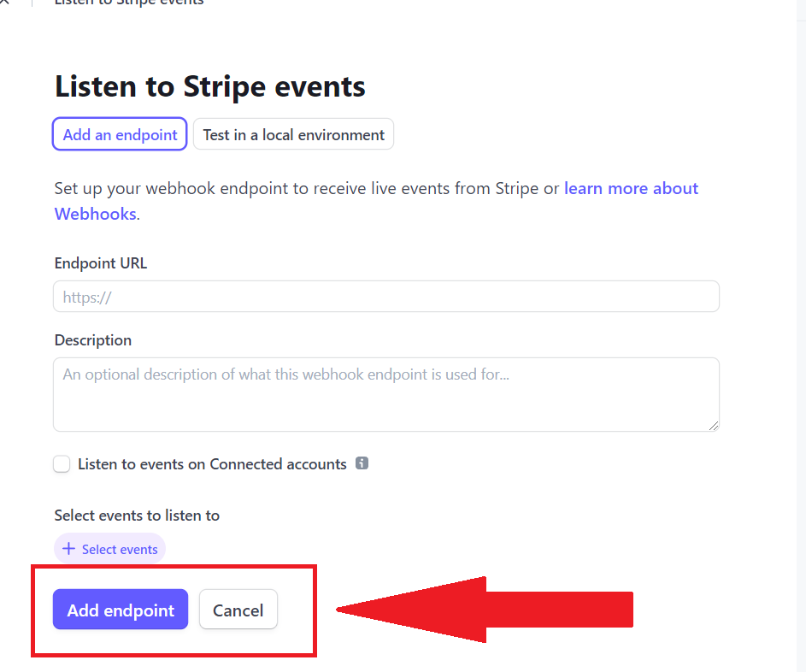806x672 pixels.
Task: Submit with the Add endpoint button
Action: click(x=121, y=610)
